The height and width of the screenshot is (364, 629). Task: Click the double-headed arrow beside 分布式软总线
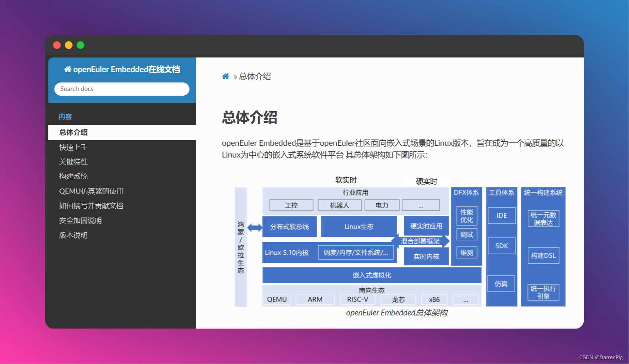coord(254,228)
